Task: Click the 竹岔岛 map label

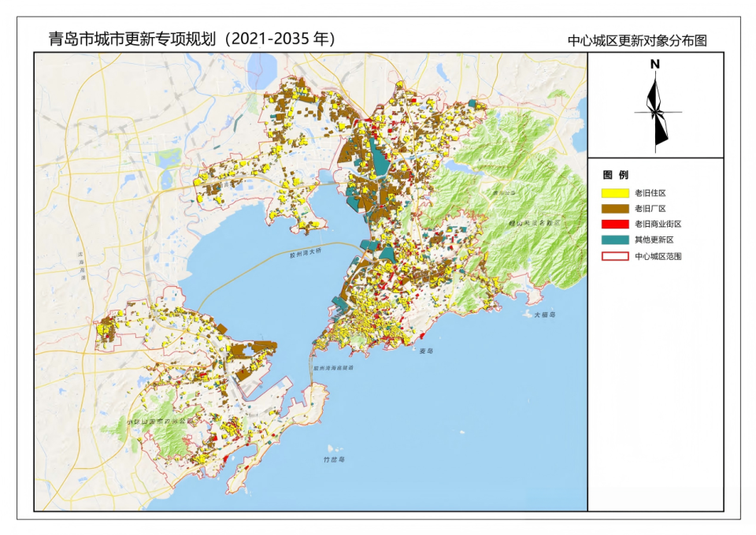Action: (334, 459)
